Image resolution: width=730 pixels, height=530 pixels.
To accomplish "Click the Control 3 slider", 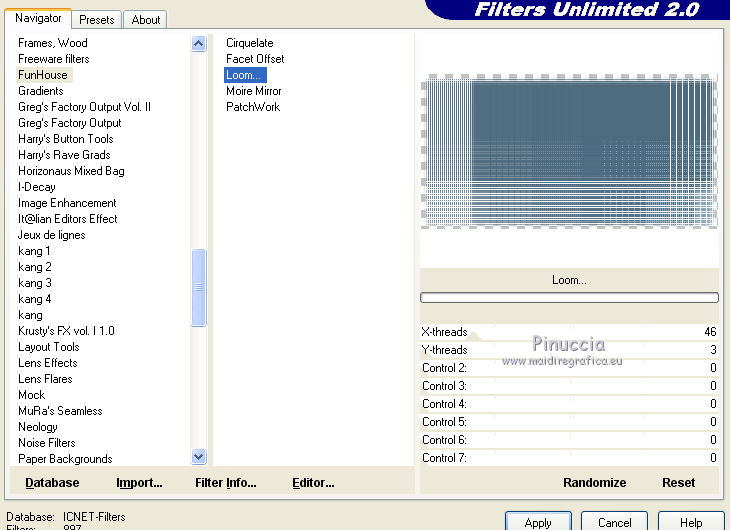I will click(569, 386).
